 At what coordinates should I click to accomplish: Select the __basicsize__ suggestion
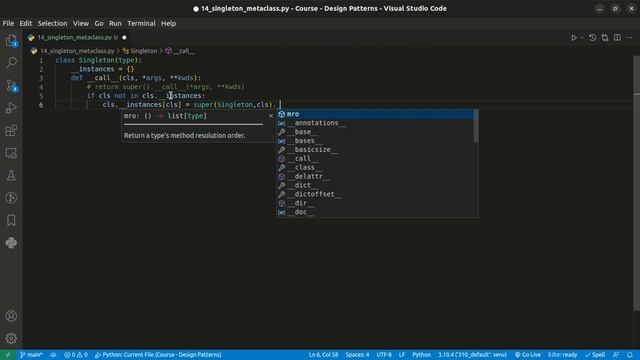(376, 150)
